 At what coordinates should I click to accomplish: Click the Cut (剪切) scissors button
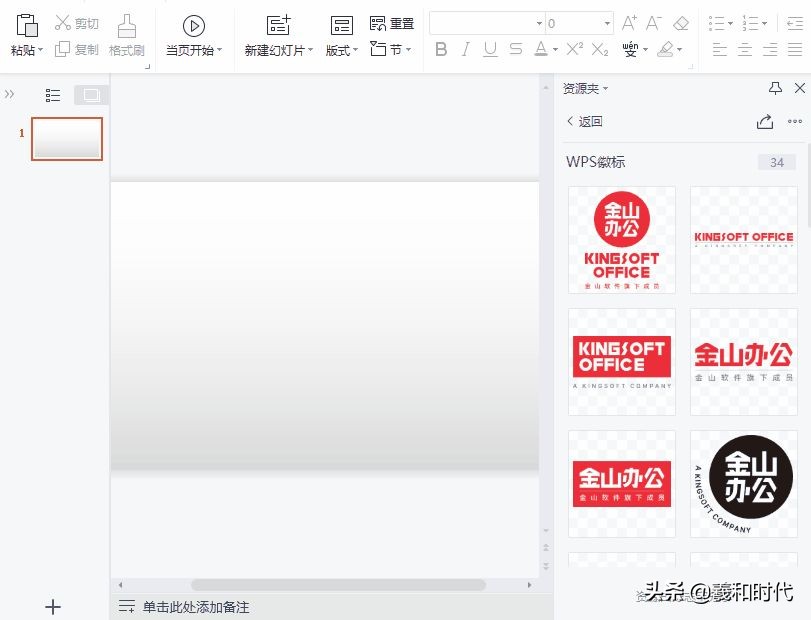click(77, 23)
